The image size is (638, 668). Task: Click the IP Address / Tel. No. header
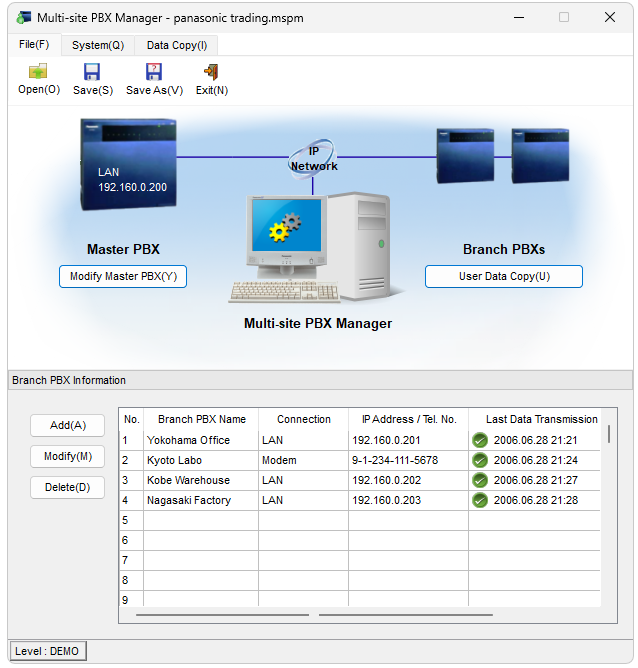point(408,419)
